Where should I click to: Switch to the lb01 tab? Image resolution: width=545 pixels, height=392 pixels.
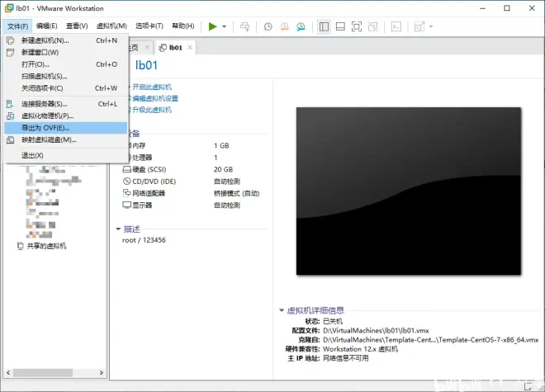(176, 48)
